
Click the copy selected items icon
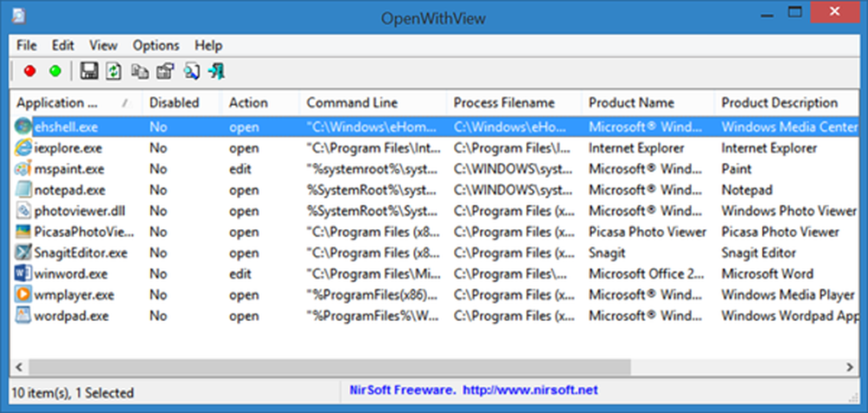(139, 71)
